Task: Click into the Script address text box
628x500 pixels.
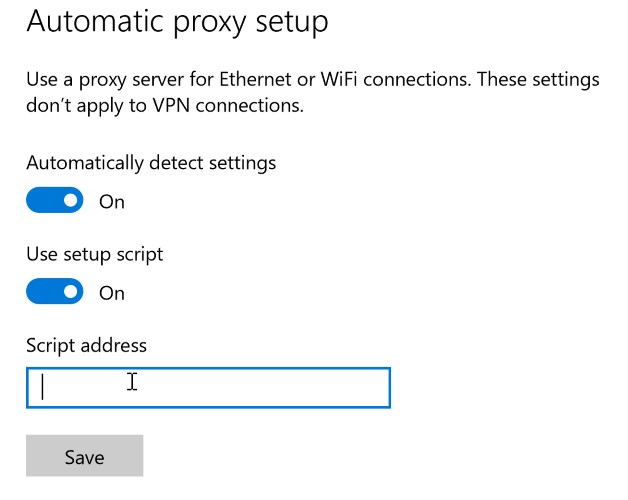Action: 208,387
